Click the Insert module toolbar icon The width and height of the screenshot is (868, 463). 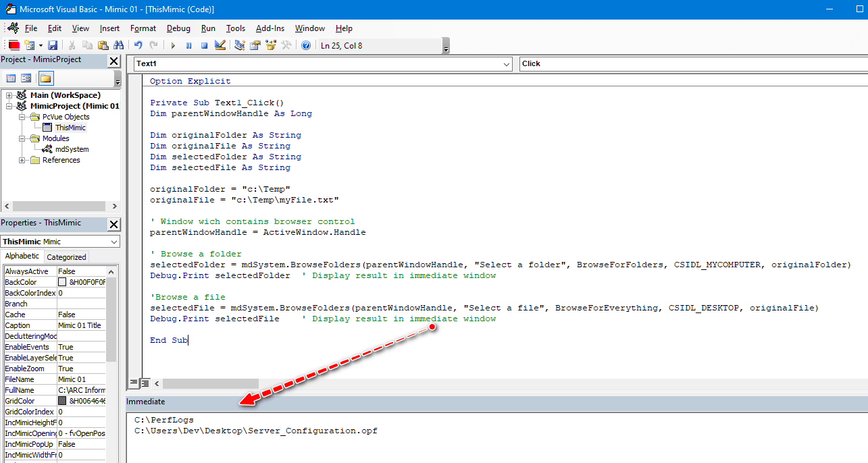tap(30, 45)
